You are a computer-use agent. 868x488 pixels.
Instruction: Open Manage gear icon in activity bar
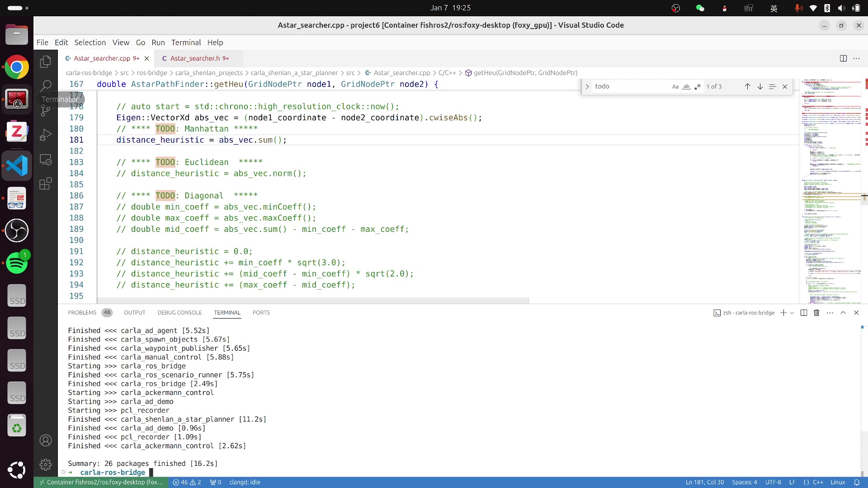click(x=45, y=465)
